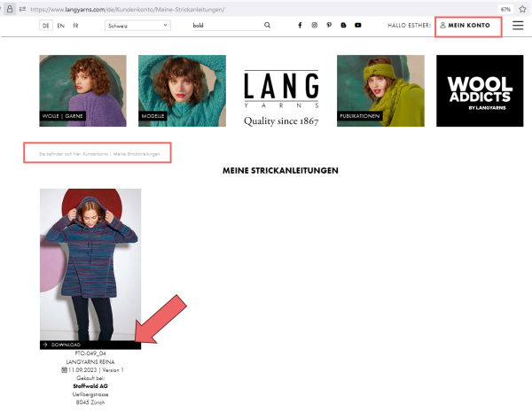
Task: Open Wolle | Garne category
Action: pyautogui.click(x=76, y=91)
